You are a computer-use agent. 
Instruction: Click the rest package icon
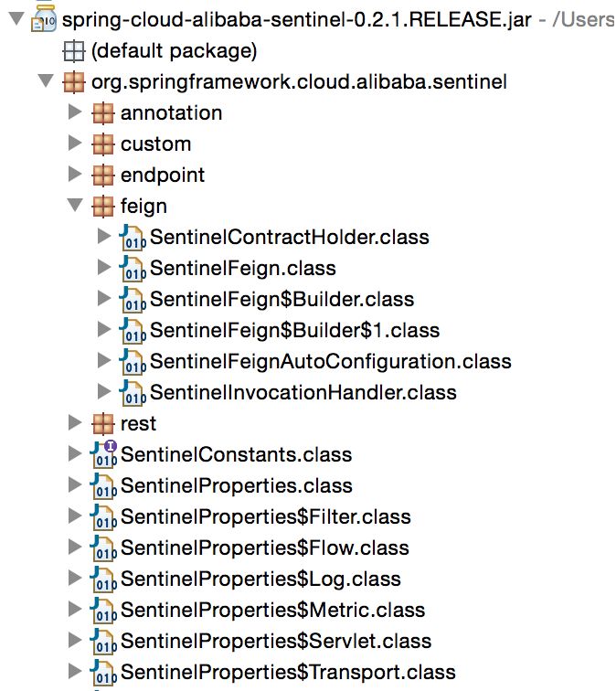104,424
